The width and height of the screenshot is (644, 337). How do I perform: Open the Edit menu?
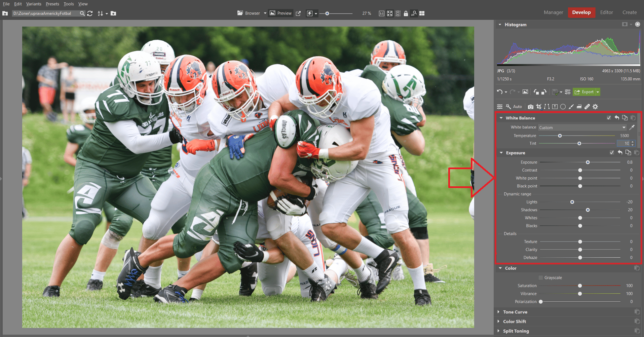(x=18, y=4)
